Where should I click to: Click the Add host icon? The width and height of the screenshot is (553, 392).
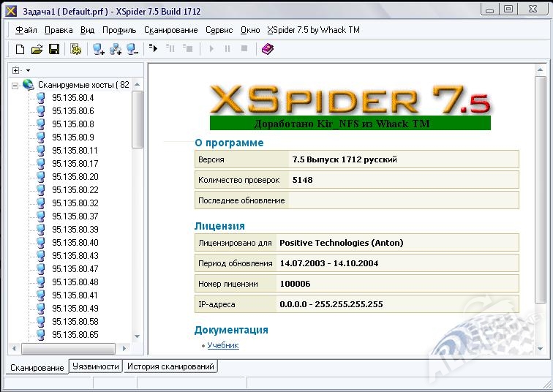click(98, 49)
